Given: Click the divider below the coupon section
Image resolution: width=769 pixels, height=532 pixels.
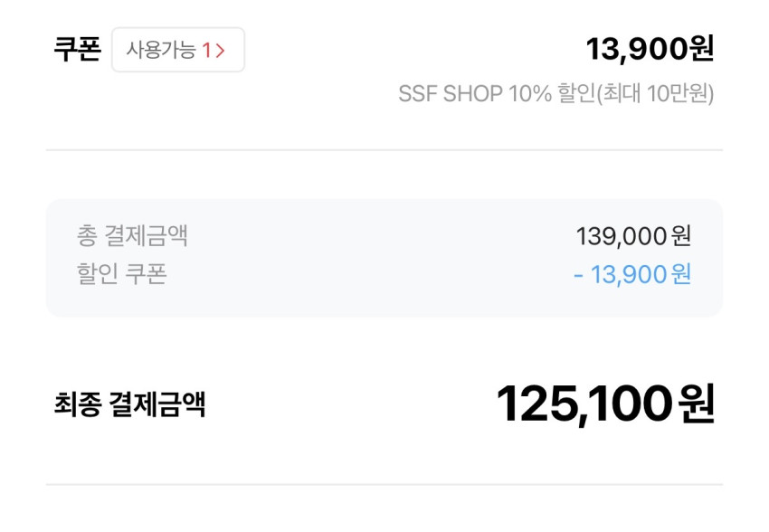Looking at the screenshot, I should pos(384,150).
